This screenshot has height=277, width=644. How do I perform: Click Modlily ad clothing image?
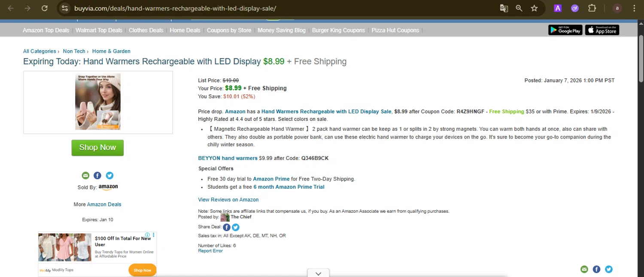coord(65,247)
